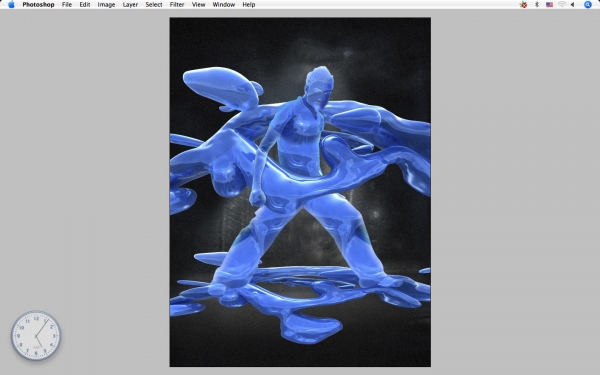Click the analog clock widget
Viewport: 600px width, 375px height.
(x=36, y=336)
